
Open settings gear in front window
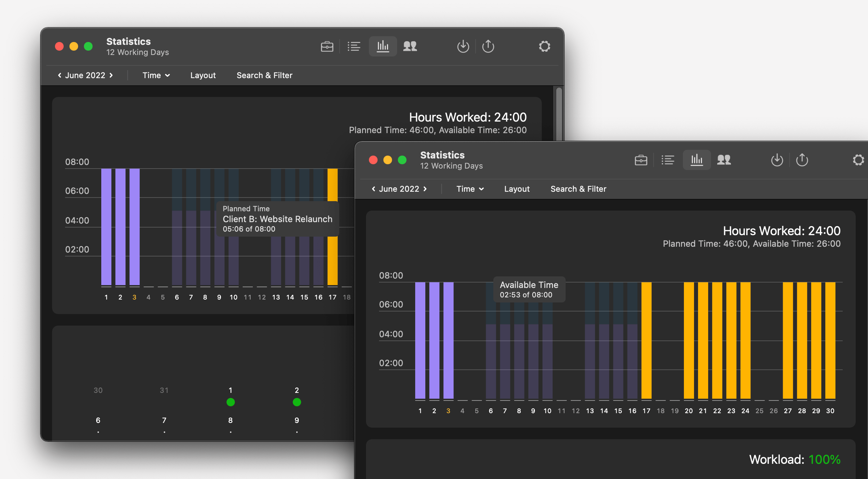click(858, 160)
